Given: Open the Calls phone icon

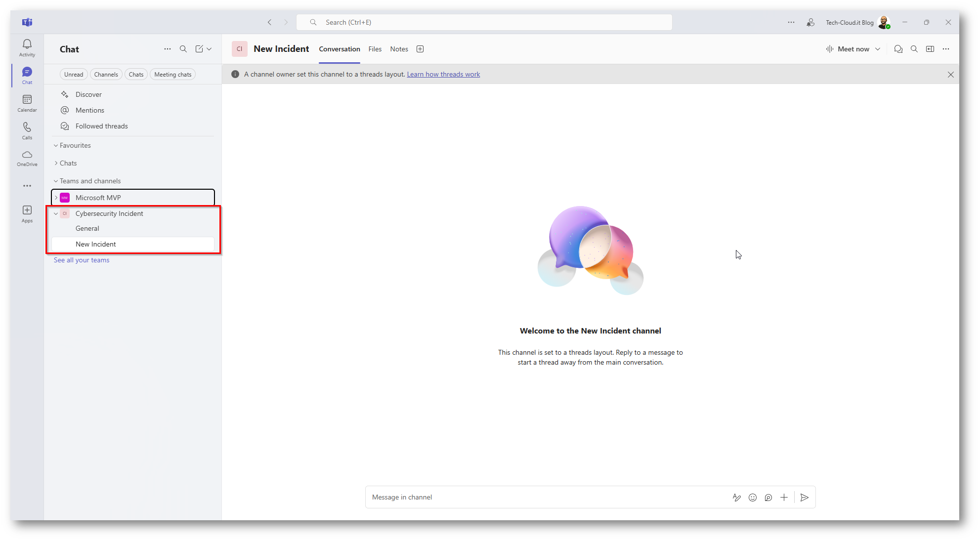Looking at the screenshot, I should 27,130.
